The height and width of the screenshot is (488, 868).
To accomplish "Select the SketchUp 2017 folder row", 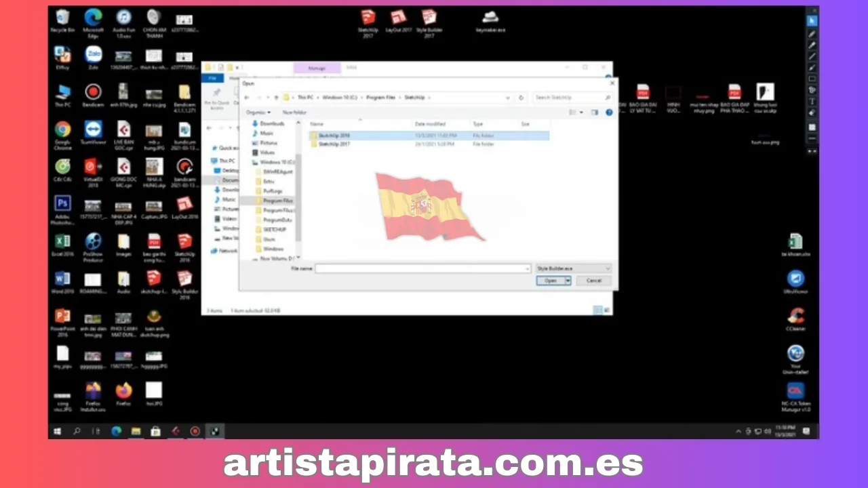I will pos(429,144).
